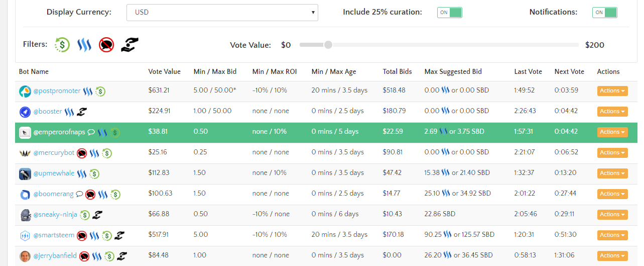Click the Steem icon beside postpromoter
The height and width of the screenshot is (266, 644).
88,92
